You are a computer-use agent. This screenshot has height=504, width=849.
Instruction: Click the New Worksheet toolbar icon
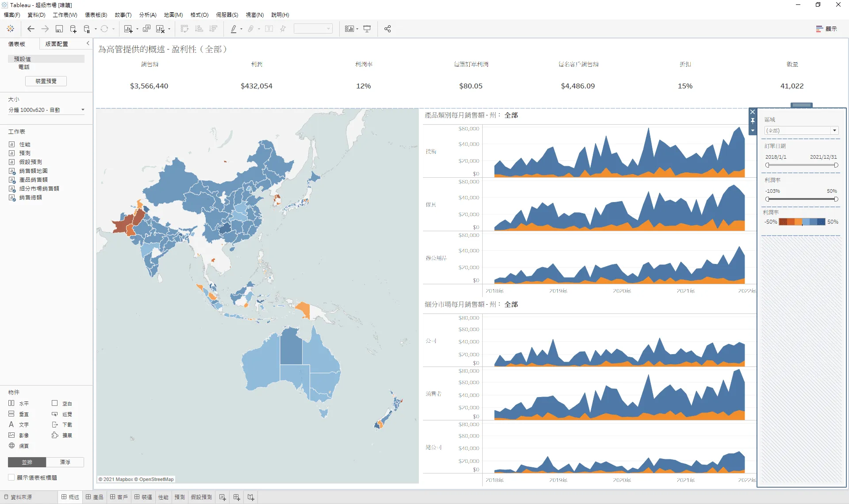coord(128,29)
